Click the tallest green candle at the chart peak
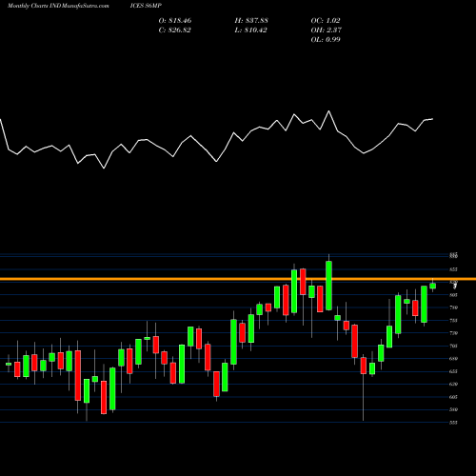This screenshot has width=476, height=476. pyautogui.click(x=329, y=286)
